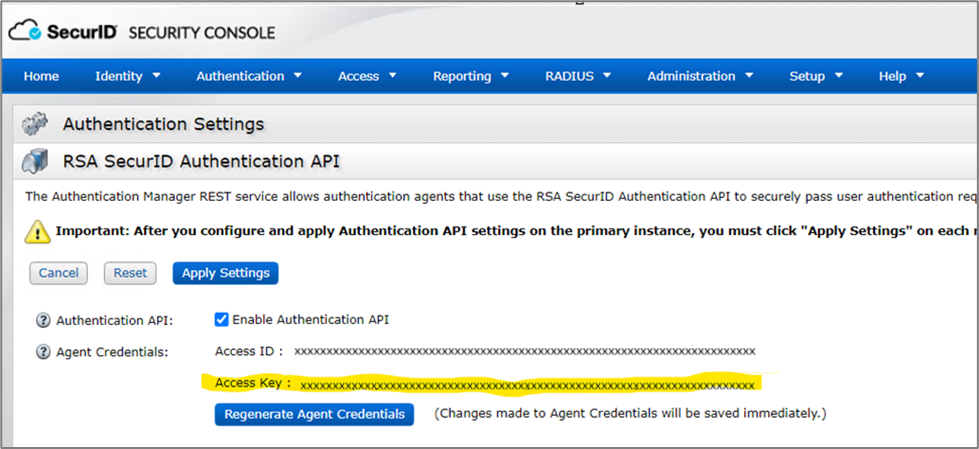Expand the Access dropdown menu
This screenshot has width=979, height=449.
tap(367, 76)
